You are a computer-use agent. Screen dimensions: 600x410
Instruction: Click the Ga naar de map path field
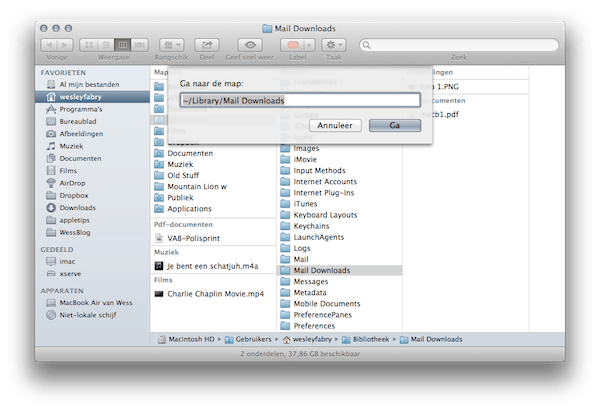click(x=300, y=100)
